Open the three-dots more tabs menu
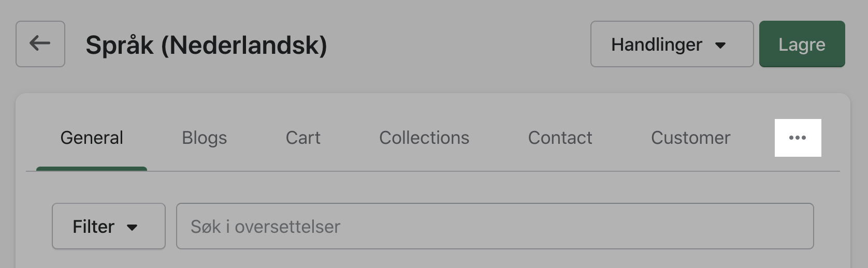Screen dimensions: 868x268 797,138
